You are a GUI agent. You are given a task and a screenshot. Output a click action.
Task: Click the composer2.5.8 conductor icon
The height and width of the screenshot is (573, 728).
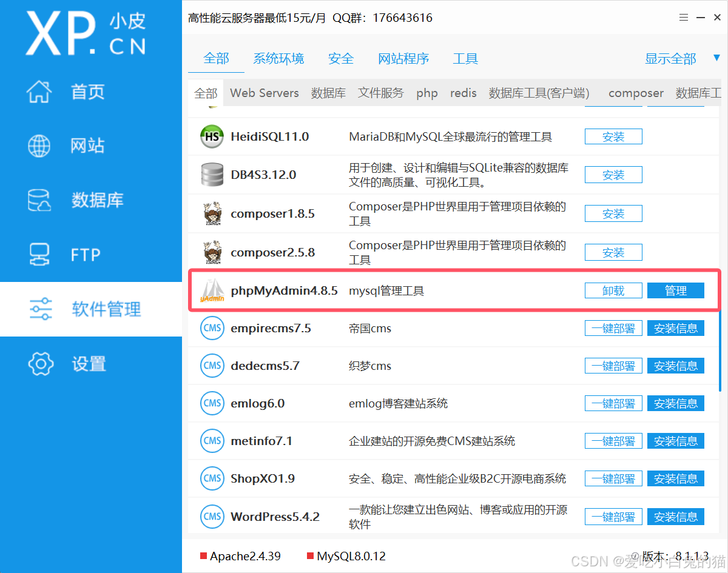[212, 252]
